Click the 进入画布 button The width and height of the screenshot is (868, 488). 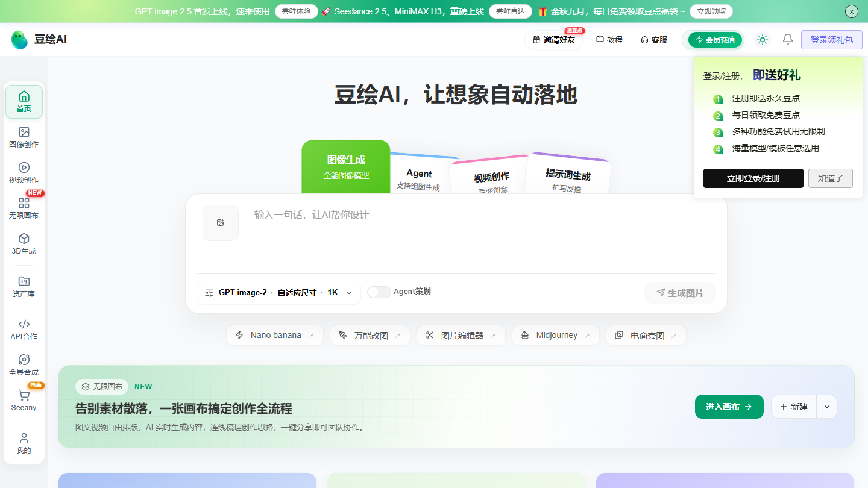[729, 407]
